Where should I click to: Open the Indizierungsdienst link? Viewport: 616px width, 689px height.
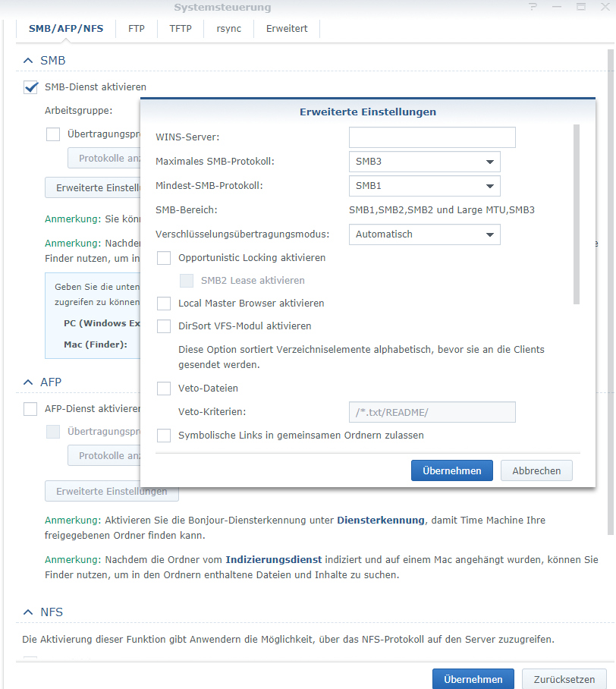[x=274, y=560]
